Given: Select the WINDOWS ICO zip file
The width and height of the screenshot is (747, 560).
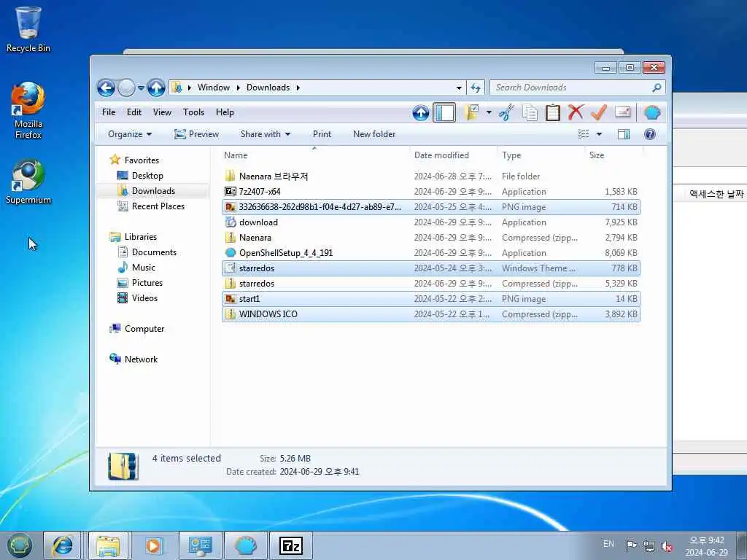Looking at the screenshot, I should (431, 314).
